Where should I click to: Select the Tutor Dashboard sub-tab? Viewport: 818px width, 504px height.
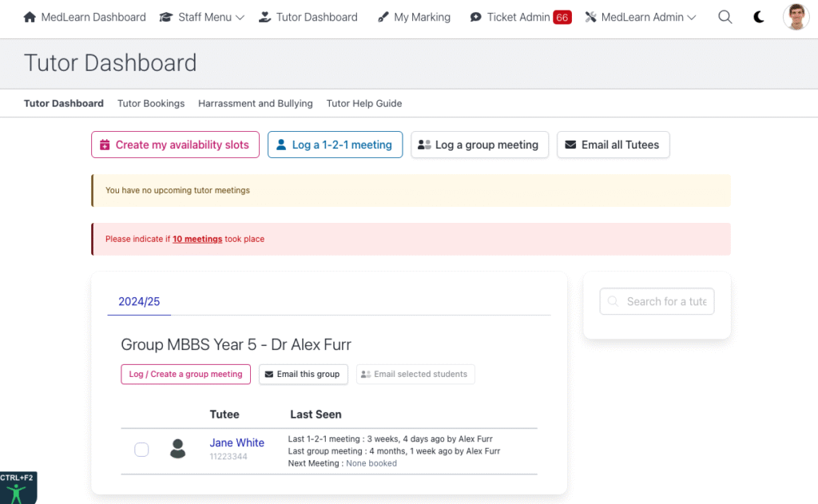click(x=64, y=103)
